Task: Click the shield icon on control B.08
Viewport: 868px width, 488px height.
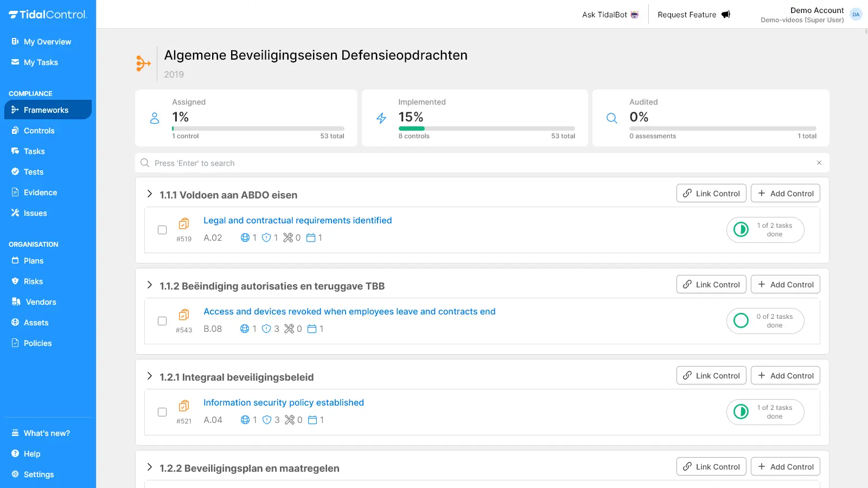Action: pyautogui.click(x=266, y=329)
